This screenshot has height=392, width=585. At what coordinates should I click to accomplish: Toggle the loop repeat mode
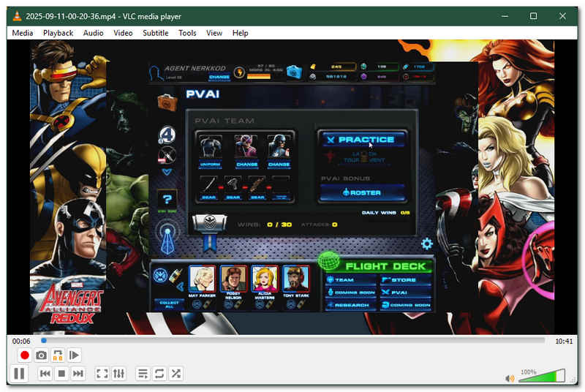coord(159,374)
